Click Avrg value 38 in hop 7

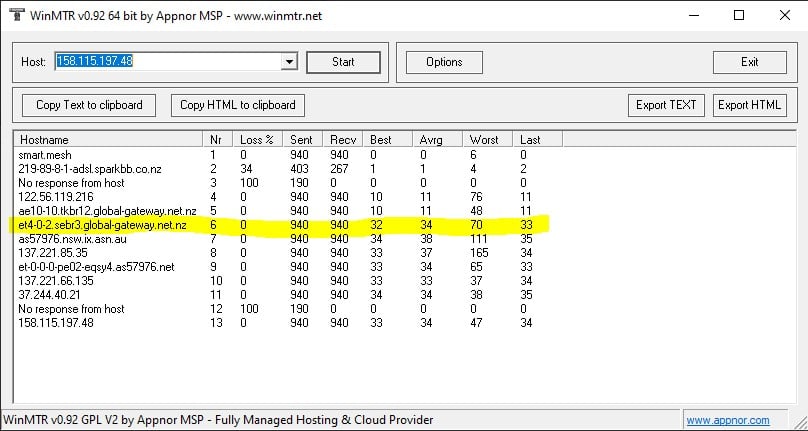426,239
